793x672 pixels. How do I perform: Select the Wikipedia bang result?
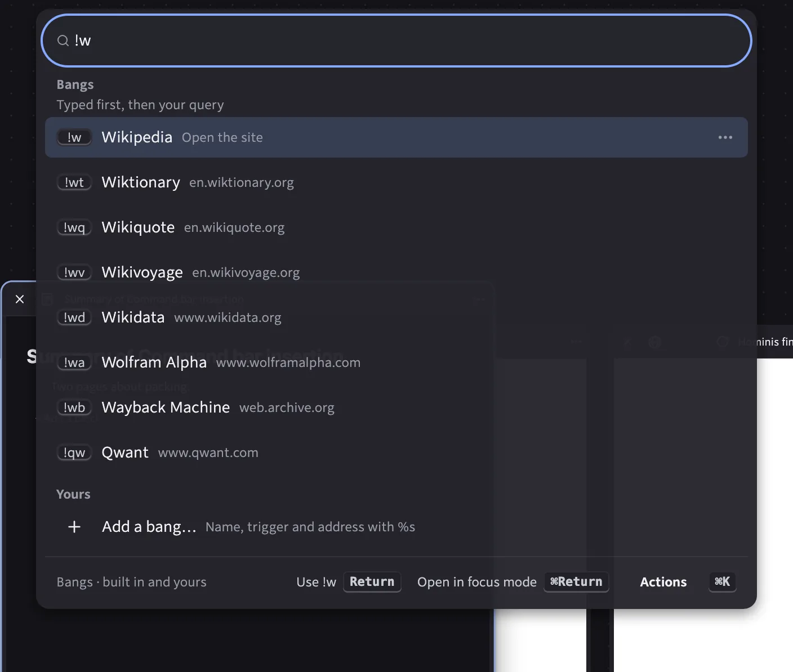(396, 137)
